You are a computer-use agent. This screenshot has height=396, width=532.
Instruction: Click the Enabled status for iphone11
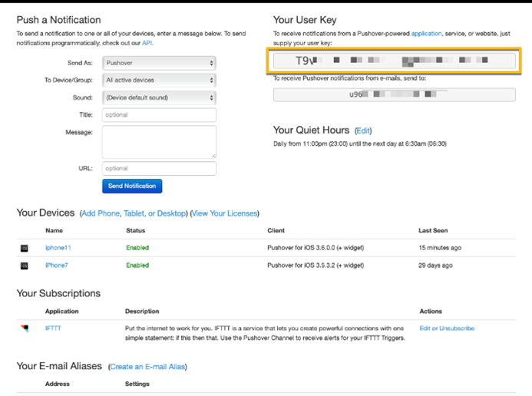click(x=137, y=248)
